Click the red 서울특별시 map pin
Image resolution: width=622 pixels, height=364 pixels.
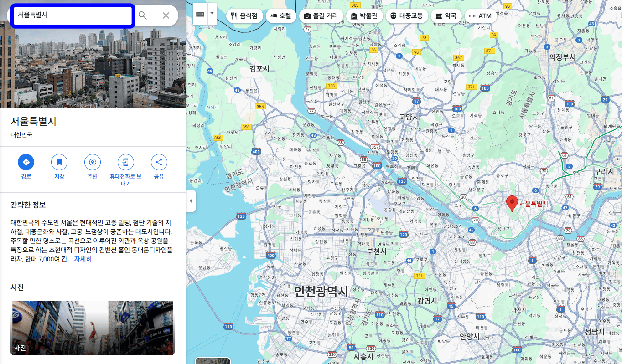(x=513, y=203)
